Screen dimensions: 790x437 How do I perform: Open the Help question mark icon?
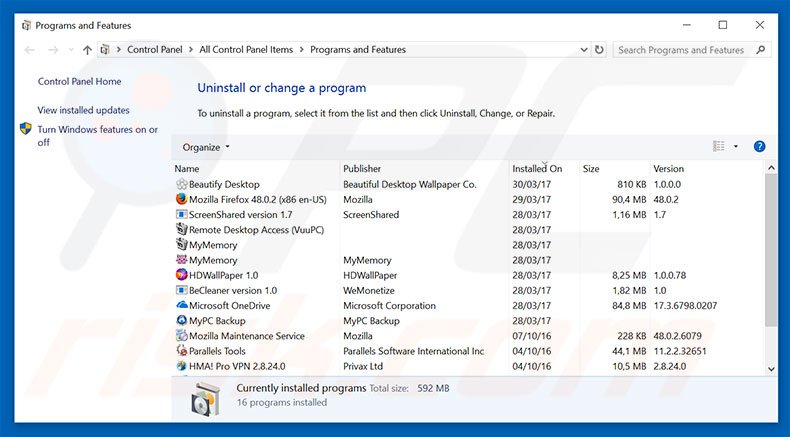pos(759,147)
